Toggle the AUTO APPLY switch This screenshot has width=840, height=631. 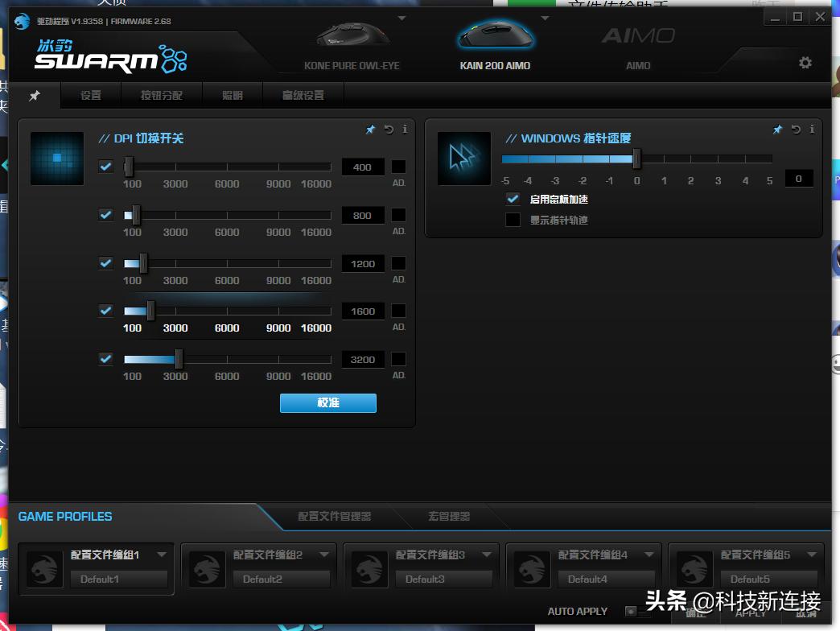637,611
